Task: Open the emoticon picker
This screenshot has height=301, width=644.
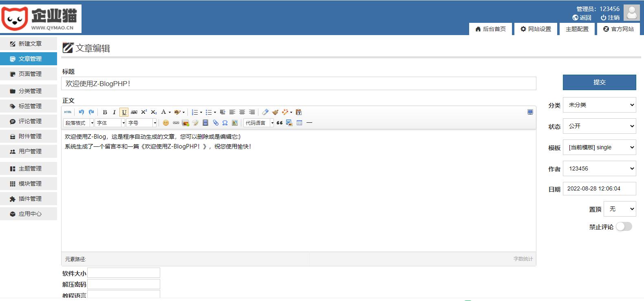Action: click(166, 123)
